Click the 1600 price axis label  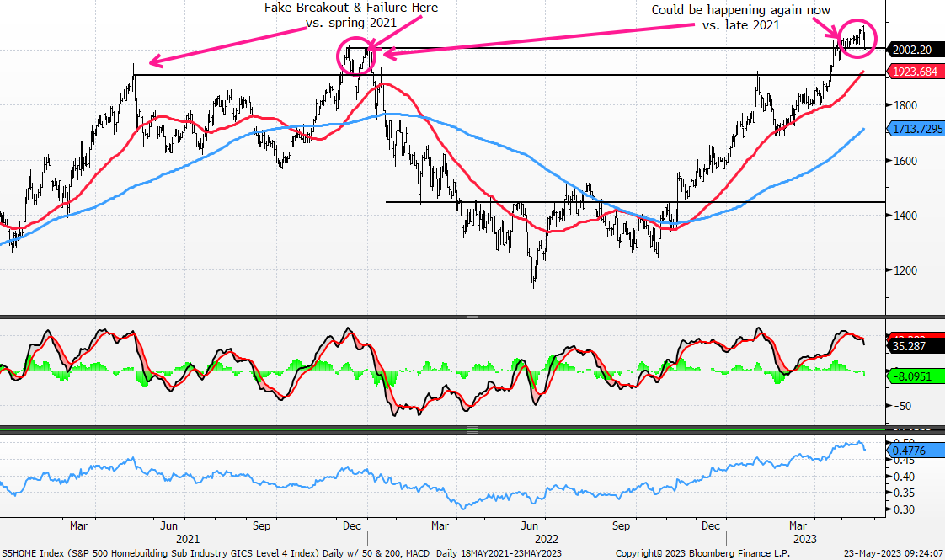(905, 161)
